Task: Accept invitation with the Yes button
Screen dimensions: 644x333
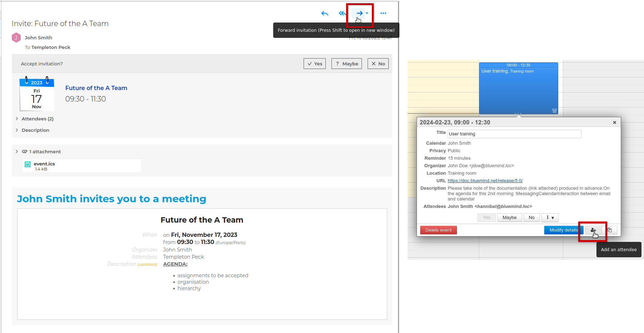Action: point(315,64)
